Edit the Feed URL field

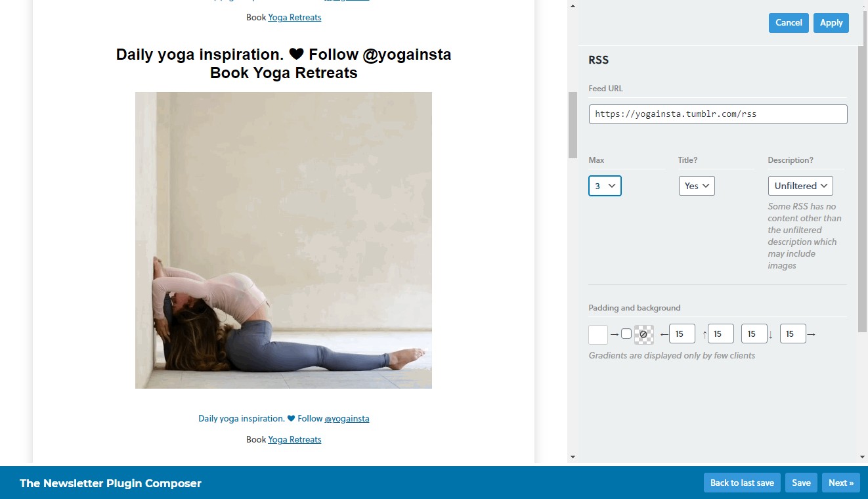(x=718, y=114)
